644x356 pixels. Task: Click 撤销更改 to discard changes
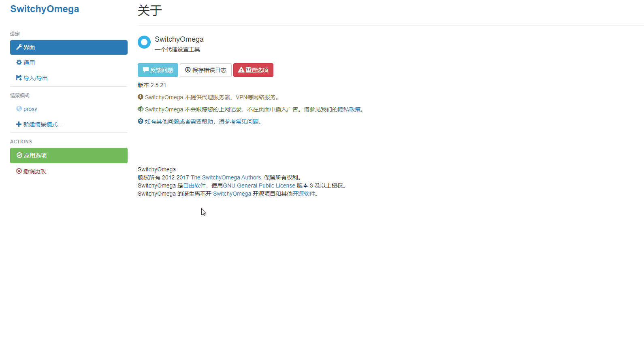(x=69, y=171)
